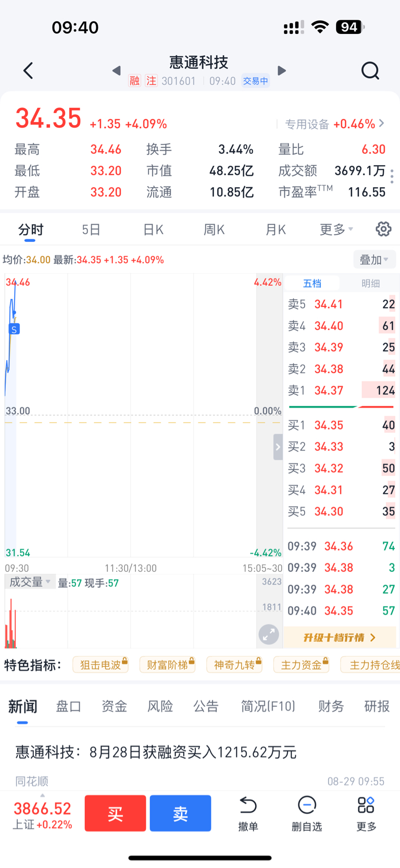Switch to 5日 chart tab
The height and width of the screenshot is (868, 400).
pos(91,230)
